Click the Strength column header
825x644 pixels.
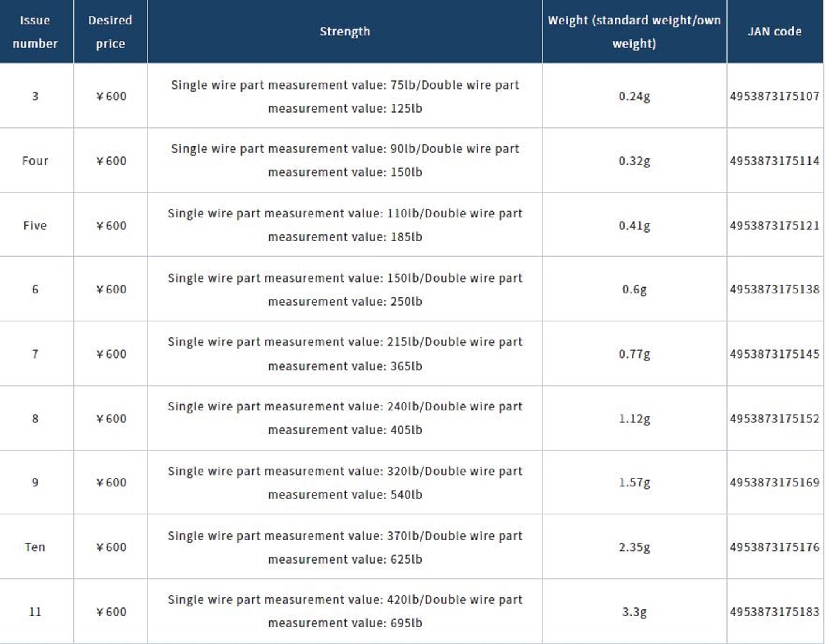[345, 32]
